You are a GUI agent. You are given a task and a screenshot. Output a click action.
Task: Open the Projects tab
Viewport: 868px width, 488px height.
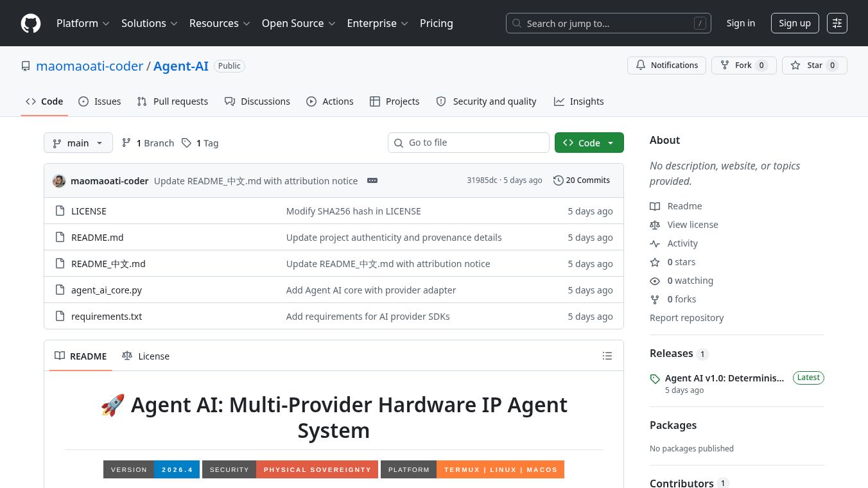pos(395,101)
